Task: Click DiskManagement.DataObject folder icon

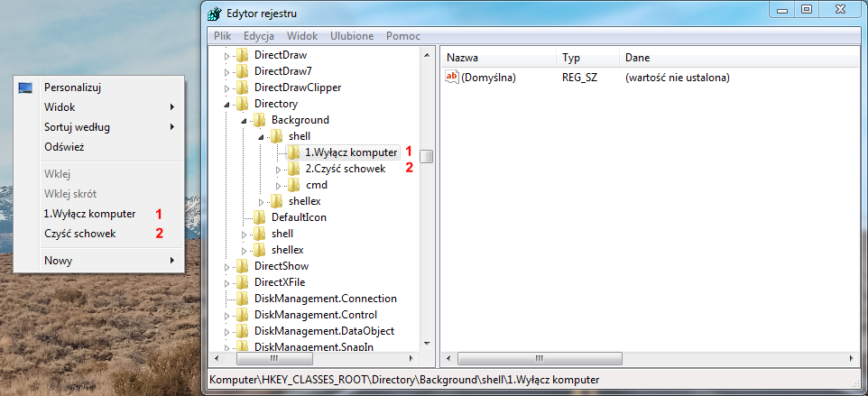Action: (x=242, y=331)
